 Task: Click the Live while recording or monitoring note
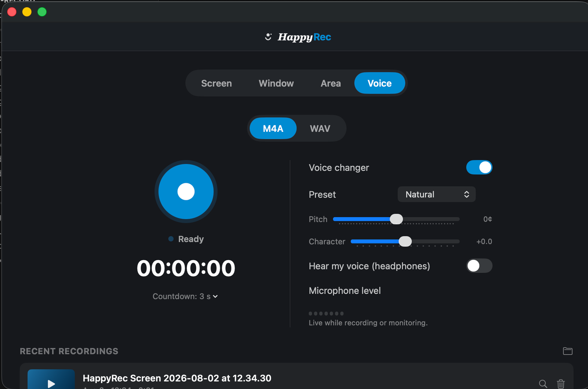[x=368, y=323]
